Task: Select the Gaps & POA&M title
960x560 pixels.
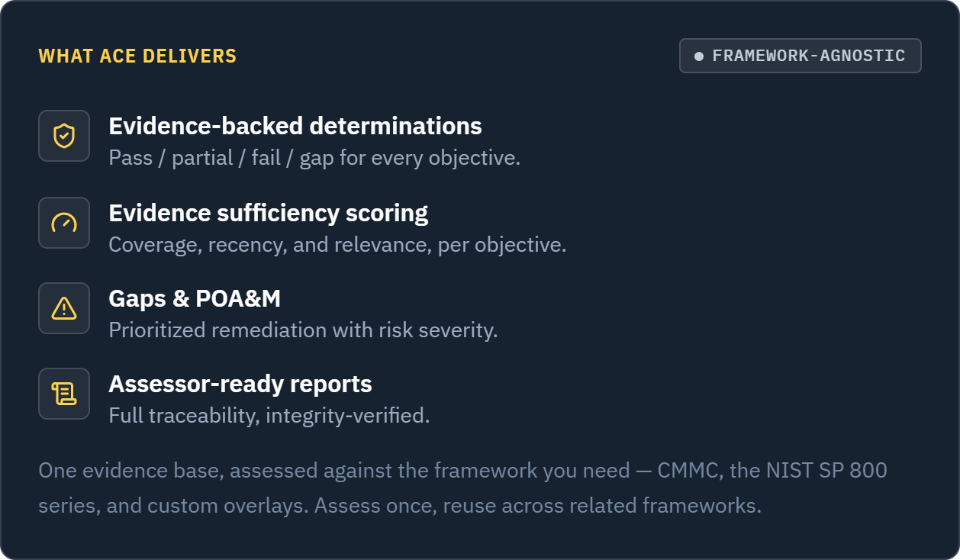Action: point(195,298)
